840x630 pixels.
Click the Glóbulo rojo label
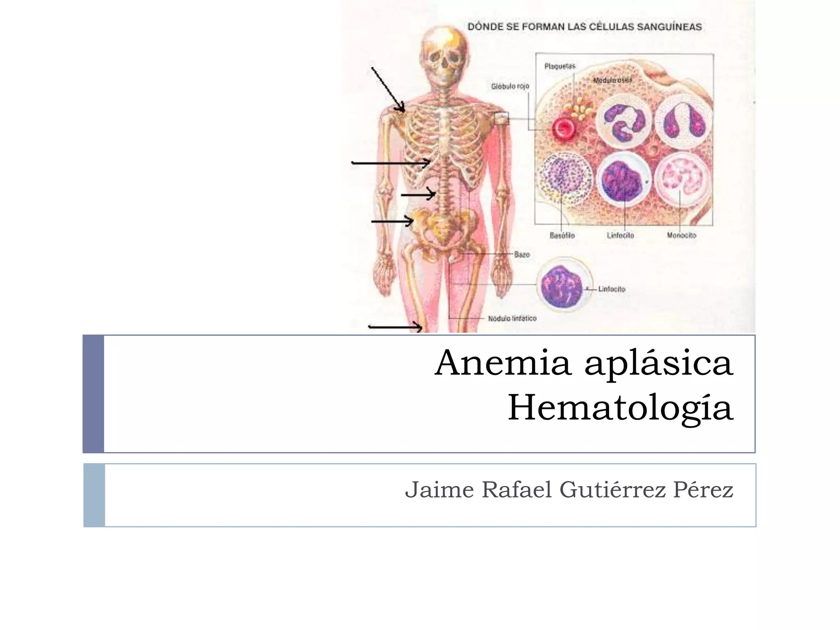510,86
